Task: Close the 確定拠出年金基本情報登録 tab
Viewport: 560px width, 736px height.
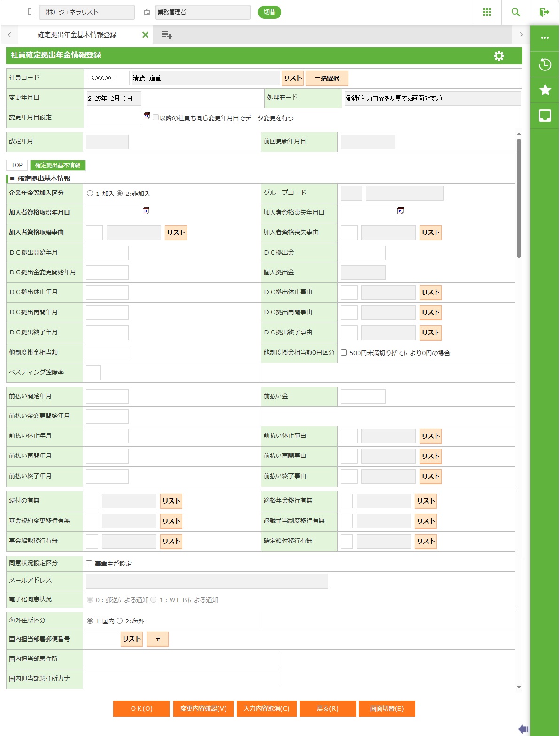Action: click(x=145, y=35)
